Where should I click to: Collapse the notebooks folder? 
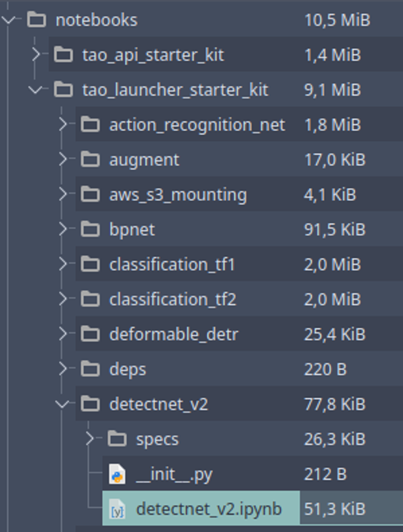click(x=9, y=20)
